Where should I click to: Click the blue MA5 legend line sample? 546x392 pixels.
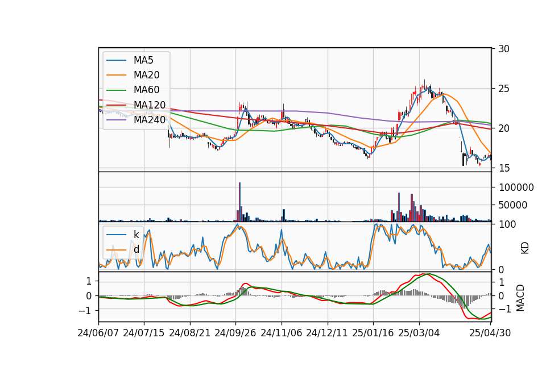[x=116, y=61]
